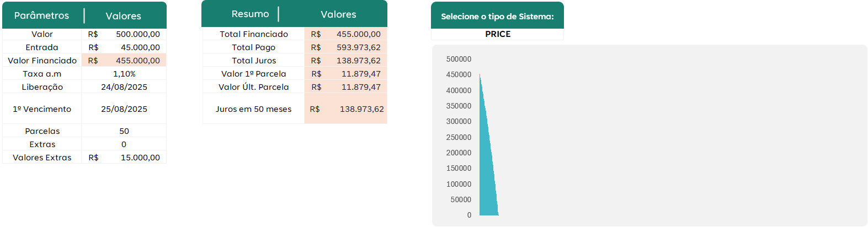Click the 1º Vencimento date 25/08/2025

tap(124, 109)
